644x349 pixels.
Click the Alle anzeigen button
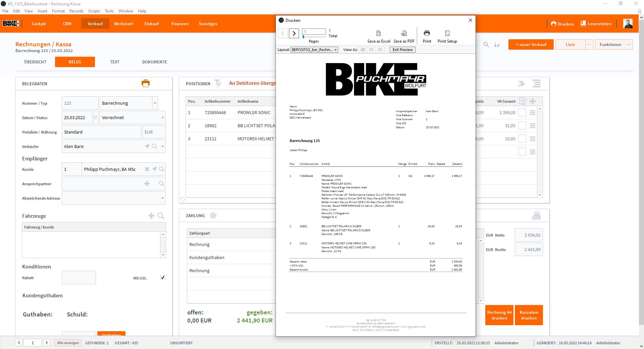click(68, 343)
